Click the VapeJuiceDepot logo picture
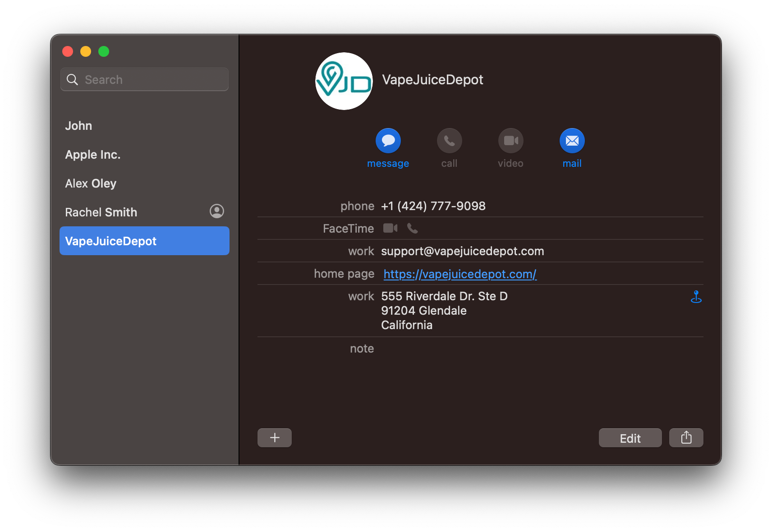This screenshot has height=532, width=772. pos(344,81)
